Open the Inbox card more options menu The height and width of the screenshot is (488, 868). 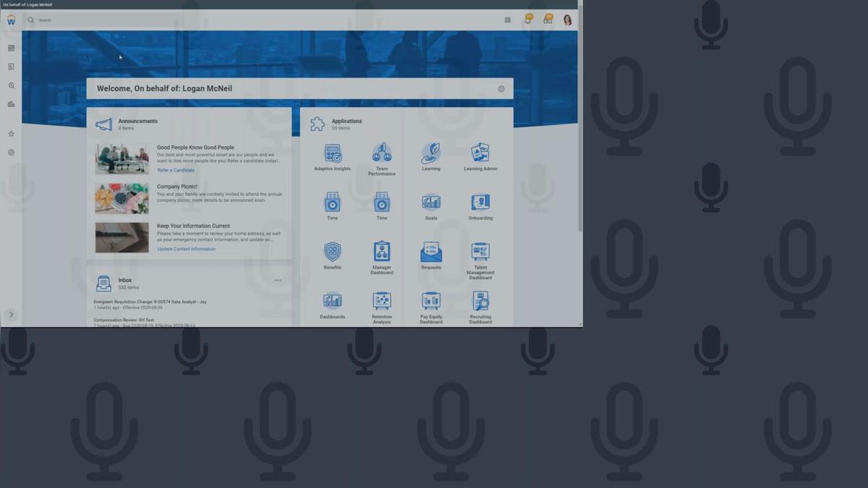[x=278, y=280]
